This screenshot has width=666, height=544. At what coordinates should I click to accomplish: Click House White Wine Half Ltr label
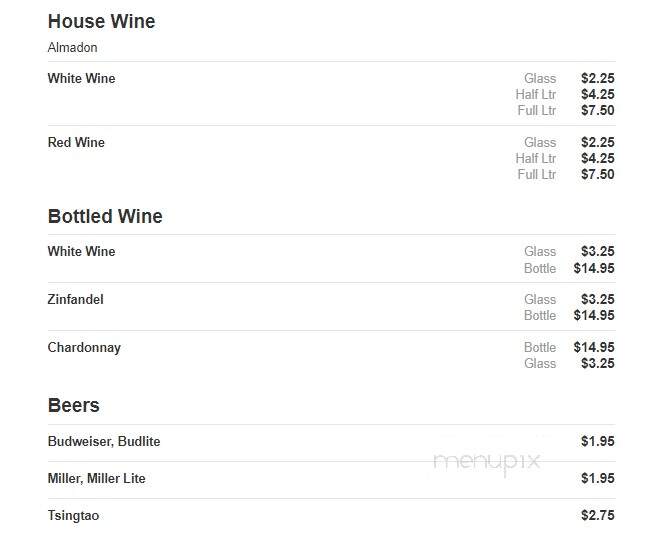click(x=536, y=94)
